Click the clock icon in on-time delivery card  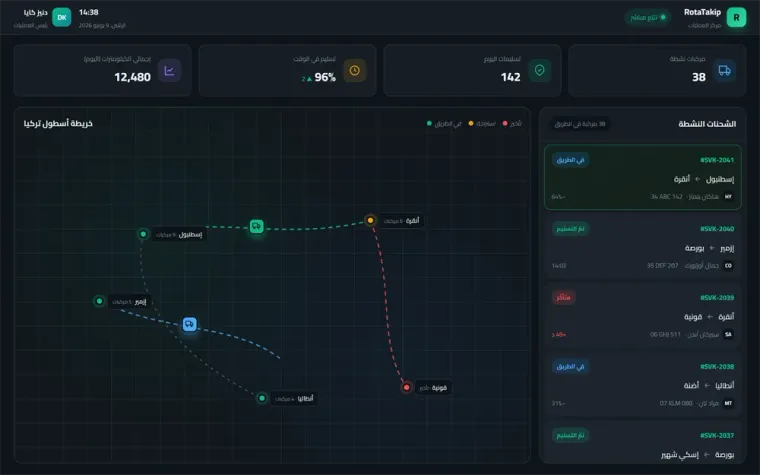tap(355, 71)
